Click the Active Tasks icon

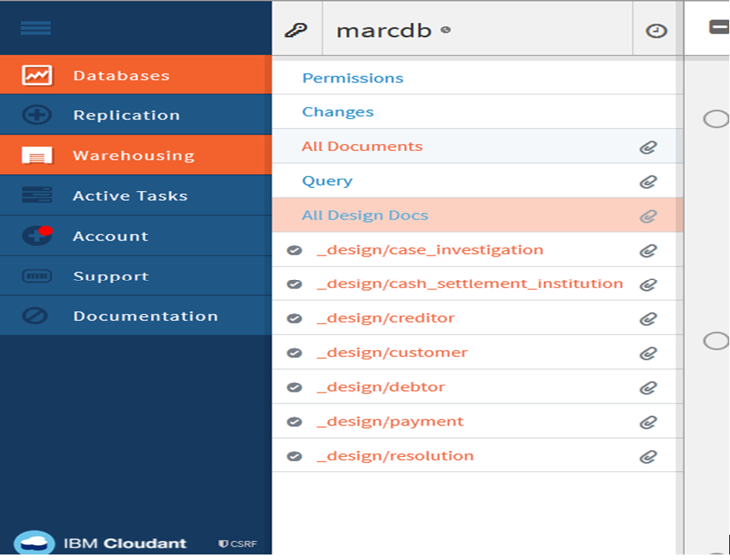click(37, 196)
